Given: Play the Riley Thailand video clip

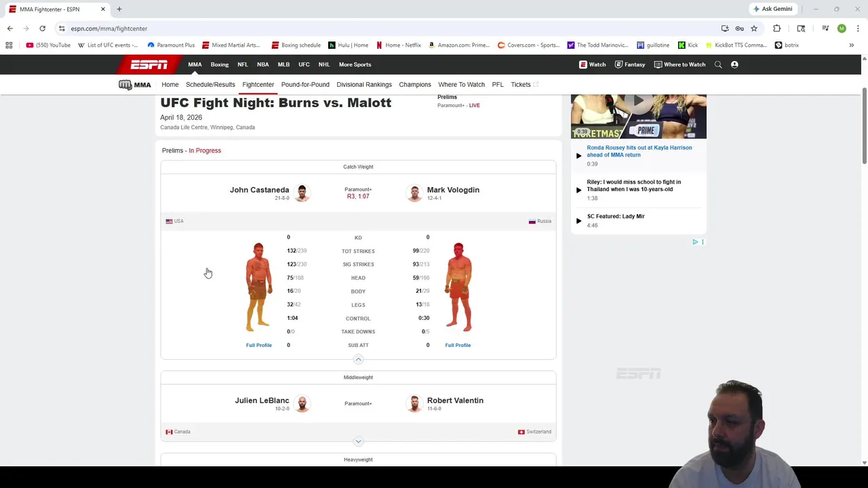Looking at the screenshot, I should pyautogui.click(x=578, y=190).
